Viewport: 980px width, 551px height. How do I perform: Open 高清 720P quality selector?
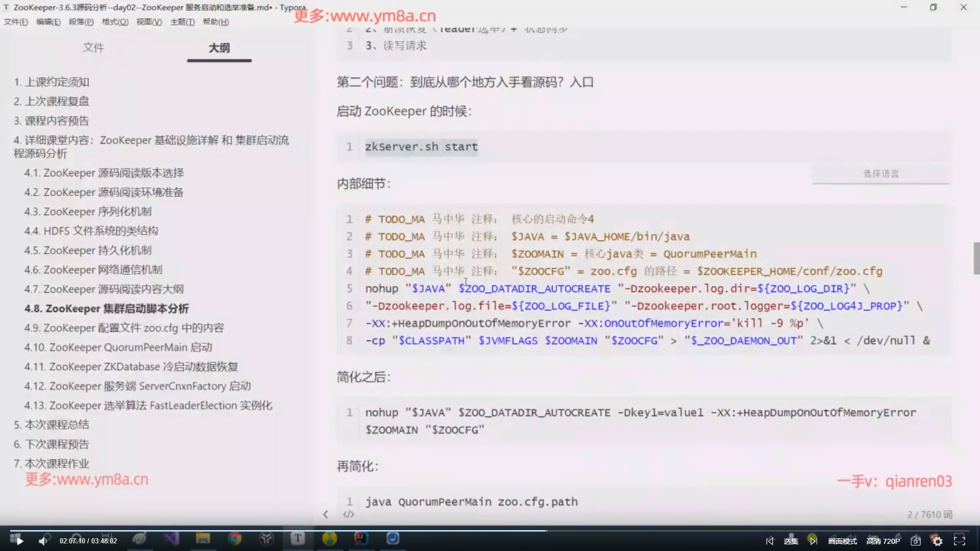pyautogui.click(x=883, y=541)
